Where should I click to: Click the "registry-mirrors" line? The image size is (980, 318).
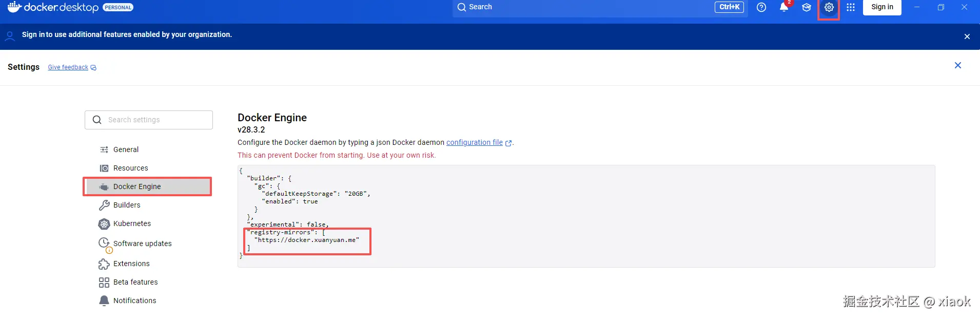click(286, 232)
